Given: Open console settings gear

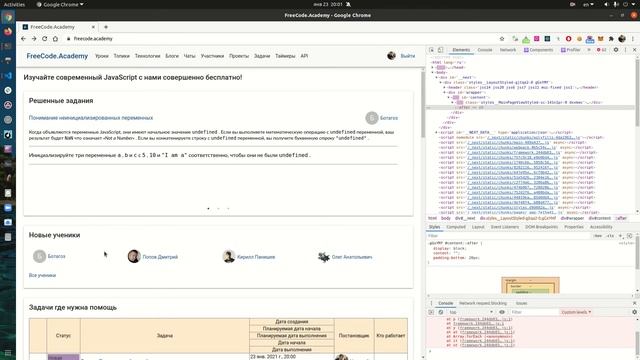Looking at the screenshot, I should click(634, 312).
